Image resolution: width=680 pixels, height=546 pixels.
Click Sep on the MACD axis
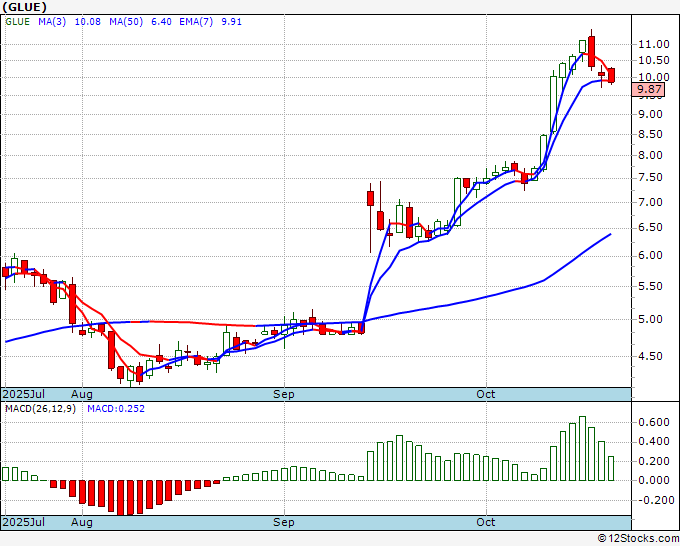[x=284, y=522]
